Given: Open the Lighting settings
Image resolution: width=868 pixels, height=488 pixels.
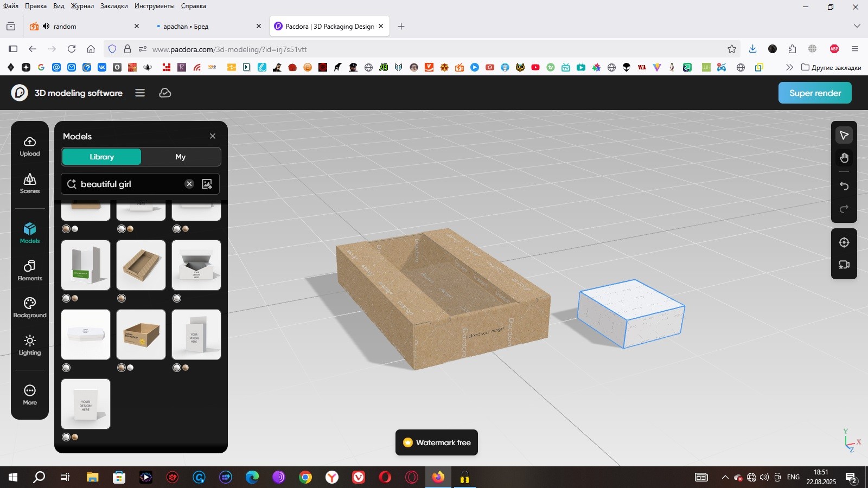Looking at the screenshot, I should (x=30, y=345).
